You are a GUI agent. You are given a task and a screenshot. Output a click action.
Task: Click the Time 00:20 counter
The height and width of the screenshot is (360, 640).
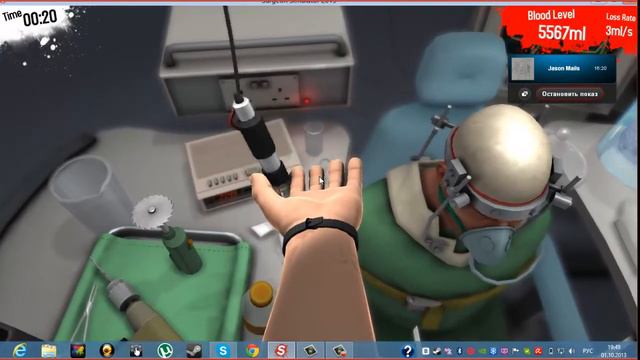[30, 18]
